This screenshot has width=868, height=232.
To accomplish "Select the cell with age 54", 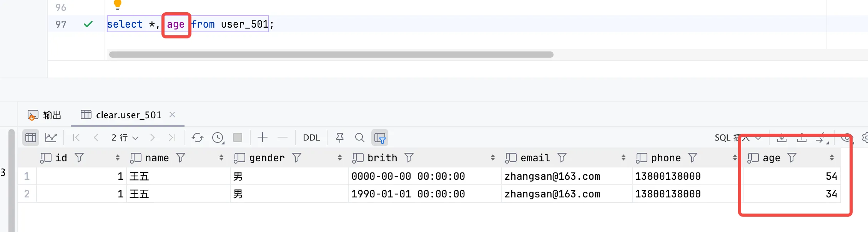I will pos(792,176).
